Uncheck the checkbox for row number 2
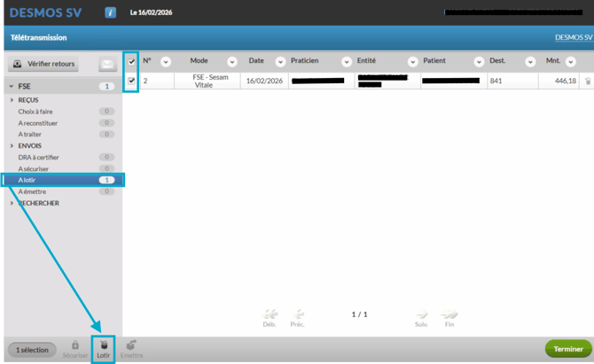The image size is (594, 364). click(132, 81)
